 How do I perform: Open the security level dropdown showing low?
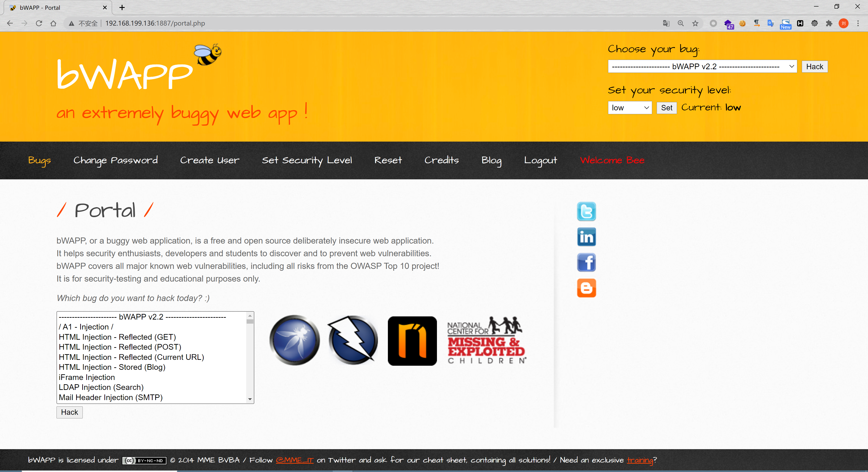(x=630, y=108)
